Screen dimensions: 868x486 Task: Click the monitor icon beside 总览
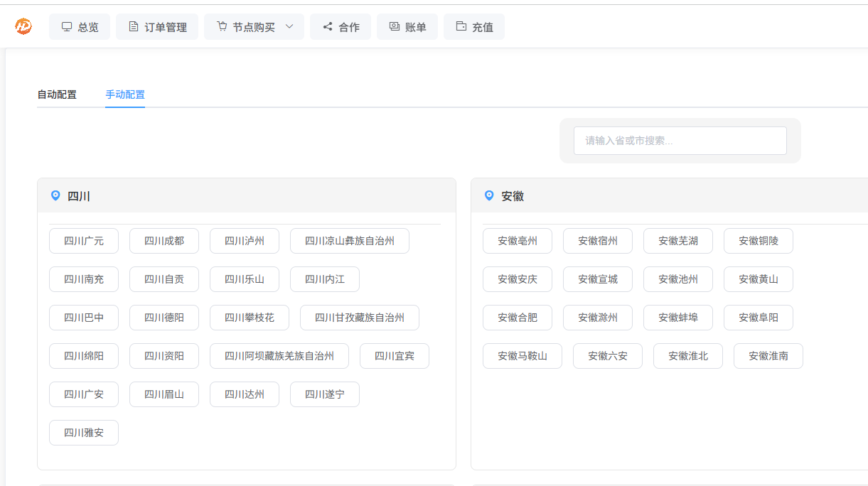[67, 27]
